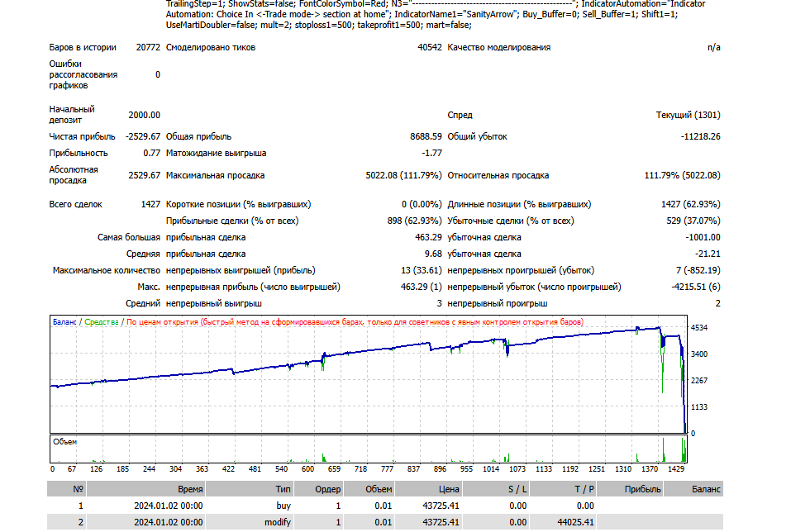The width and height of the screenshot is (791, 532).
Task: Select the bars in history value 20772
Action: [148, 47]
